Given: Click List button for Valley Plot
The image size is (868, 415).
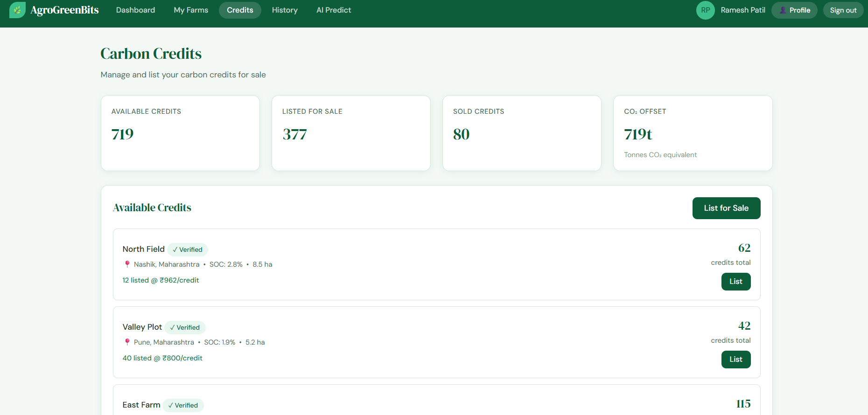Looking at the screenshot, I should click(x=736, y=360).
